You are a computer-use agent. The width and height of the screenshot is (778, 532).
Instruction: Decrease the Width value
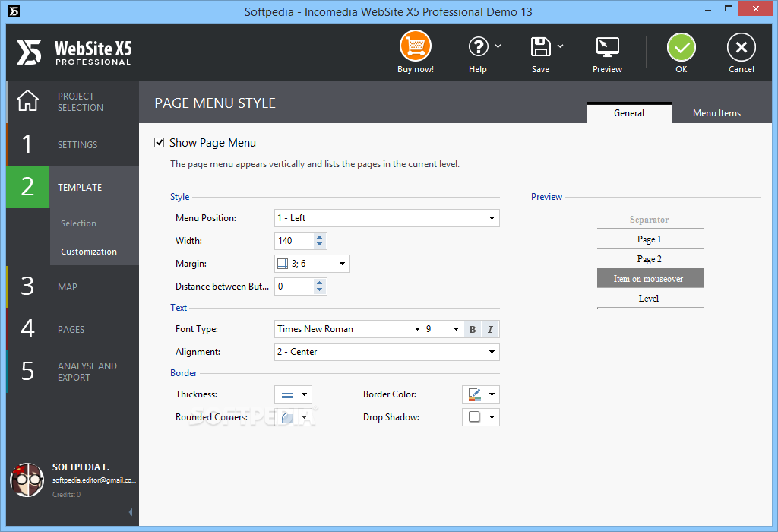click(320, 245)
